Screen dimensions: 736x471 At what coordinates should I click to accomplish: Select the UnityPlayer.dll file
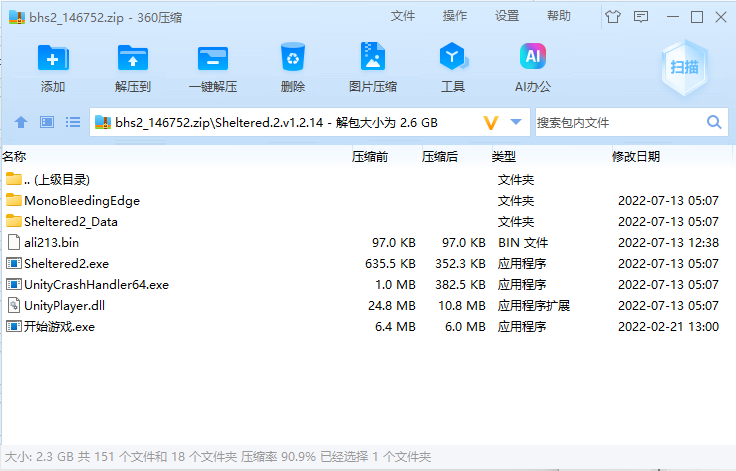[367, 306]
